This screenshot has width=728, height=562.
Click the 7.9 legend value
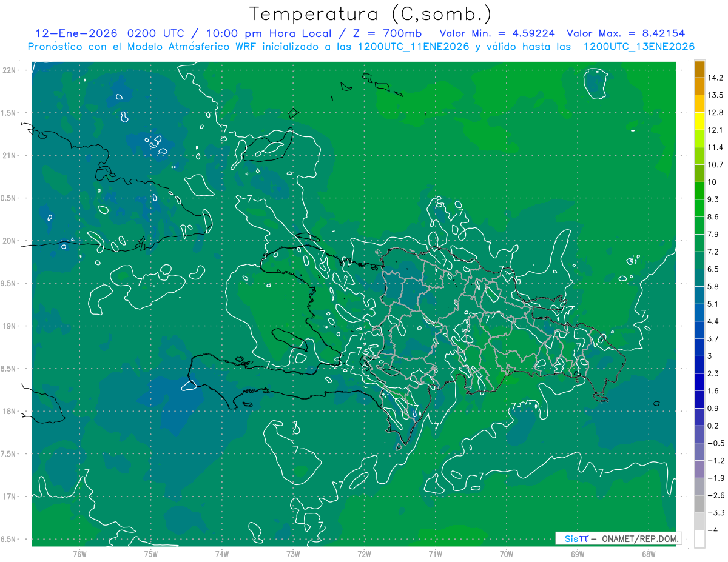(713, 235)
